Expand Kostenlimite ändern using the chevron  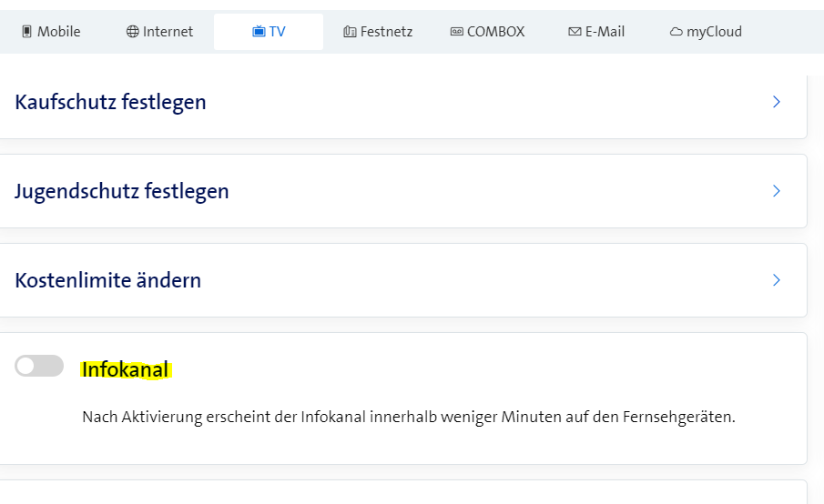tap(777, 280)
